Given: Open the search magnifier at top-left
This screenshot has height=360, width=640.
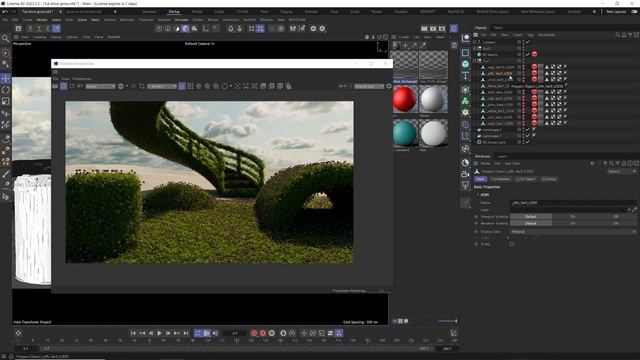Looking at the screenshot, I should [x=5, y=39].
